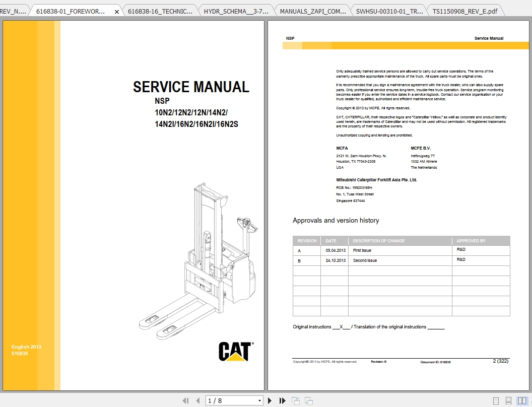
Task: Open the MANUALS_ZAPI_COM tab
Action: pyautogui.click(x=312, y=10)
